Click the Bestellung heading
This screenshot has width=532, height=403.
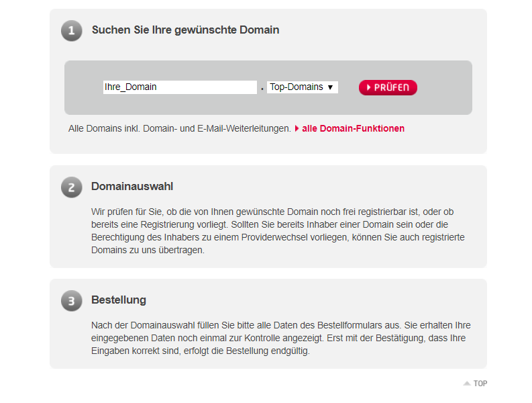pos(119,300)
